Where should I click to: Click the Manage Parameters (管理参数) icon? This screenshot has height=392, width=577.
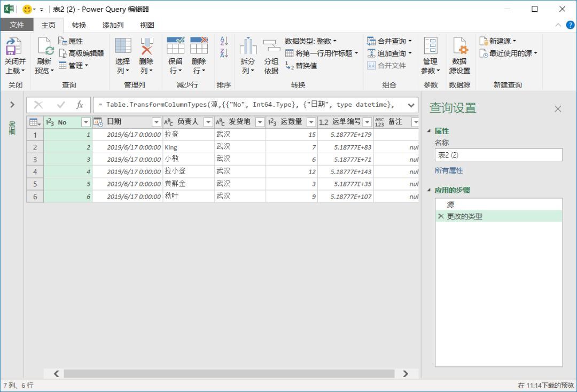pos(431,45)
